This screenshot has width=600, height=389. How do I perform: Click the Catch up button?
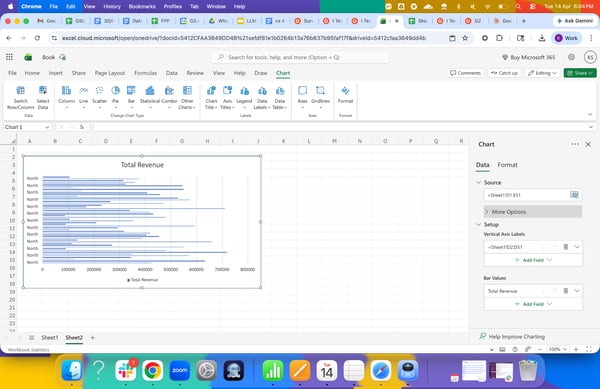(505, 73)
